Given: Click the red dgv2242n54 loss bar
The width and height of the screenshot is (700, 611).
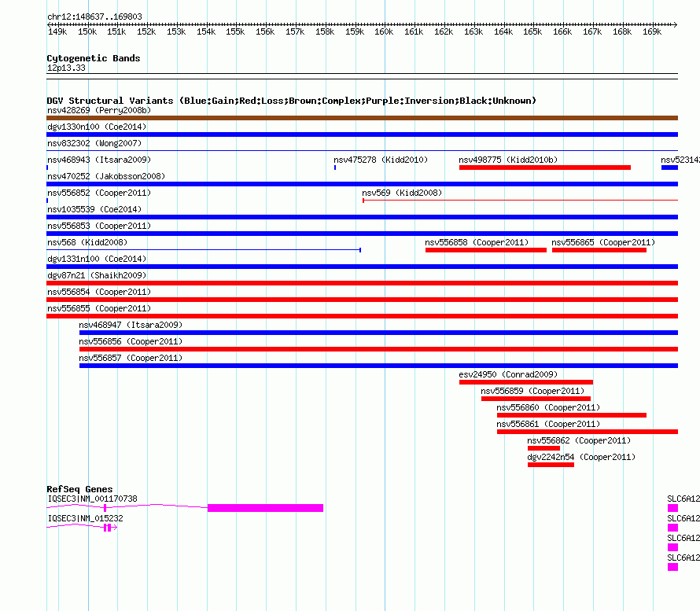Looking at the screenshot, I should coord(551,465).
